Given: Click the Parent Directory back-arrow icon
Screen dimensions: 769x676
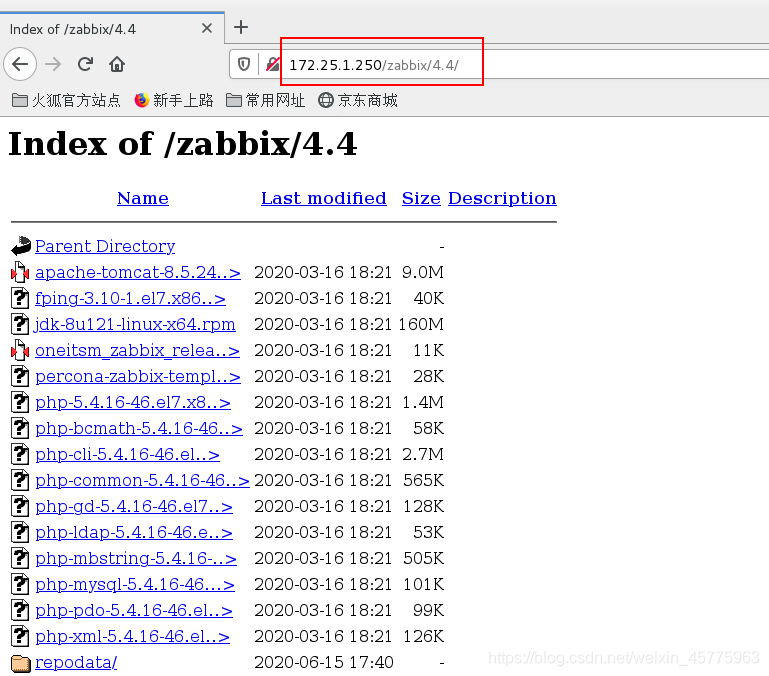Looking at the screenshot, I should click(x=21, y=246).
